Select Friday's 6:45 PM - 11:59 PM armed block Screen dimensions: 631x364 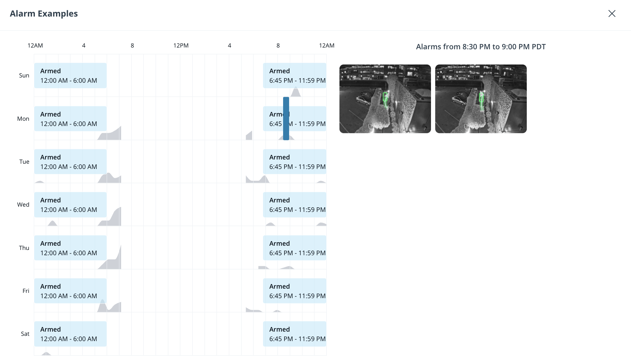click(294, 291)
